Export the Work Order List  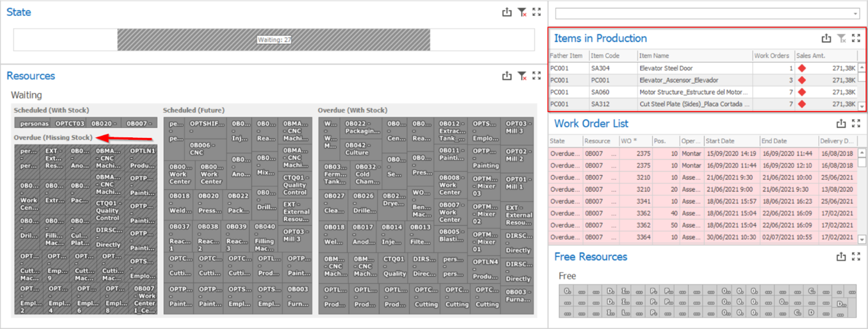pyautogui.click(x=841, y=124)
